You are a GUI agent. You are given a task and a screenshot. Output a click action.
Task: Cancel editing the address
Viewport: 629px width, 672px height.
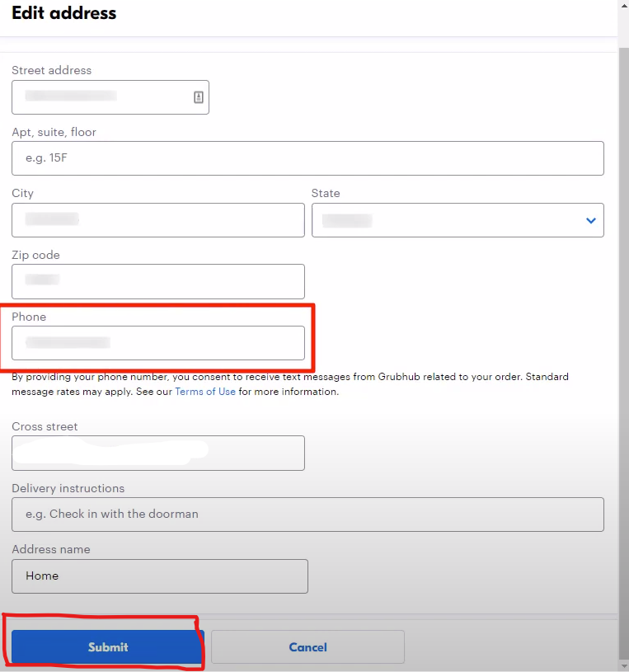click(307, 646)
